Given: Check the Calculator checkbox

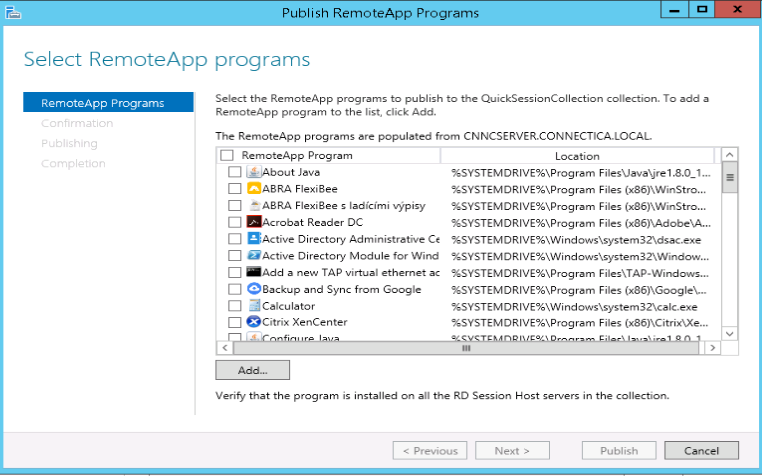Looking at the screenshot, I should [x=235, y=306].
